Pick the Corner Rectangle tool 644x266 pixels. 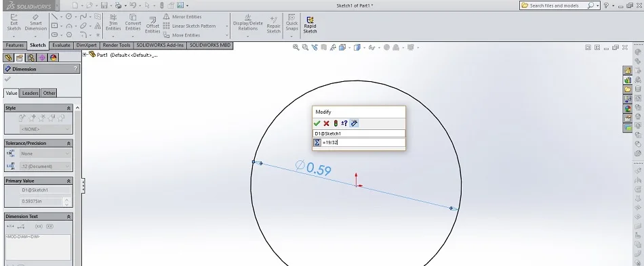(54, 26)
